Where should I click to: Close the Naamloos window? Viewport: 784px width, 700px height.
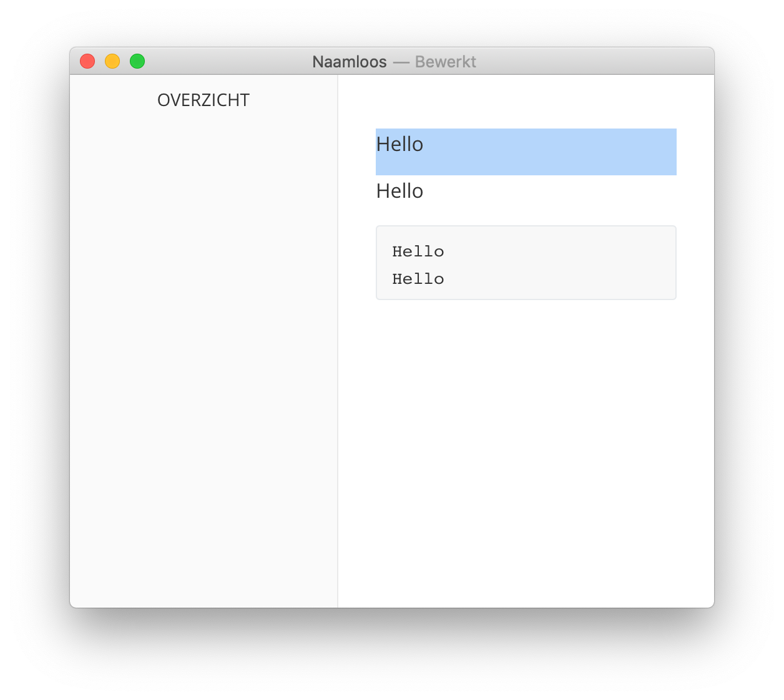point(87,61)
